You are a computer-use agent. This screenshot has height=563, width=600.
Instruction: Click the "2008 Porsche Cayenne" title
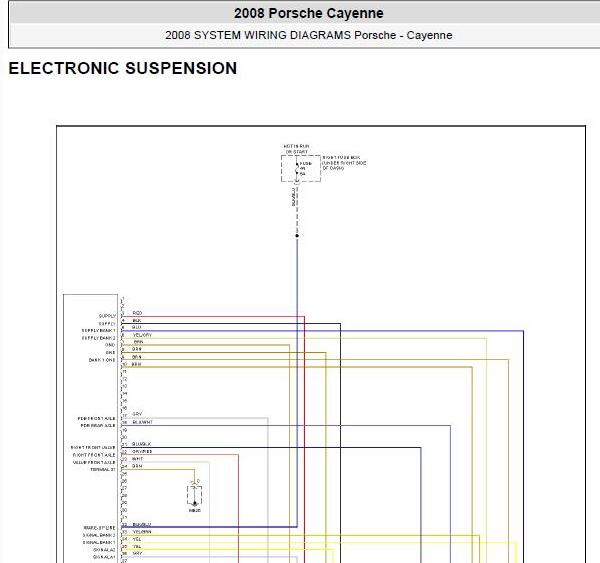click(x=308, y=13)
